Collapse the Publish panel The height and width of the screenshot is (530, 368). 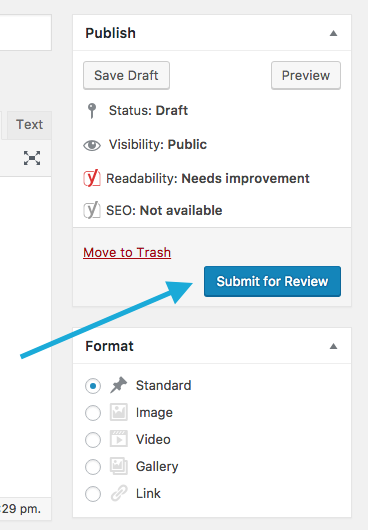tap(334, 33)
